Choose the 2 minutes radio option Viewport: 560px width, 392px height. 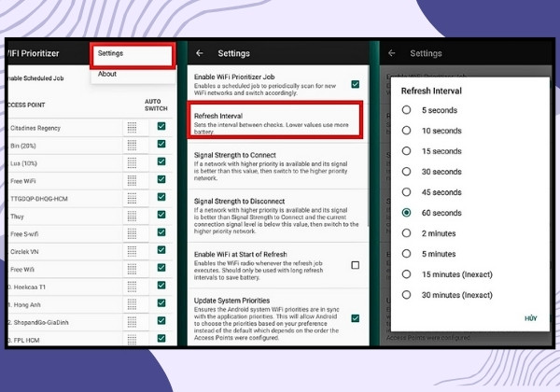(406, 233)
